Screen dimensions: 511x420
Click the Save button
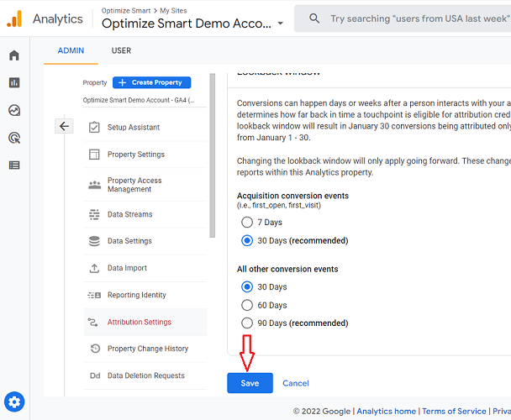tap(250, 383)
